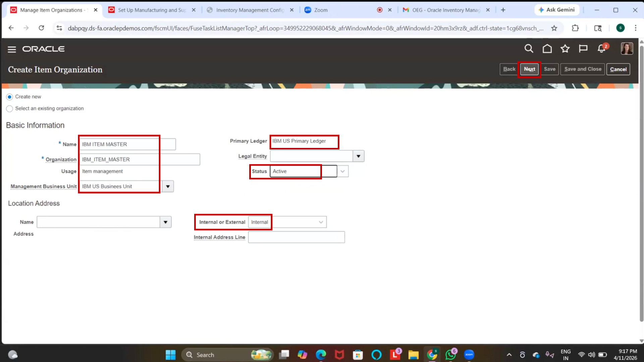Click the Internal Address Line field
644x362 pixels.
pos(297,237)
